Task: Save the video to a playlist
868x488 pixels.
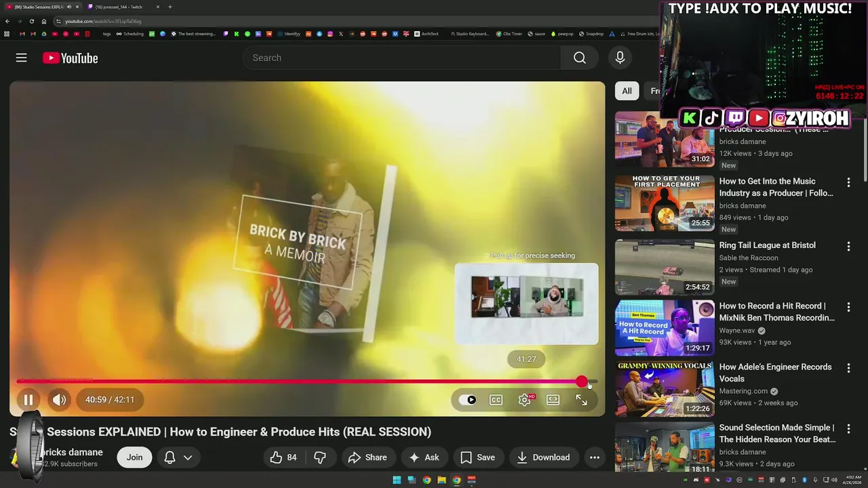Action: click(x=478, y=457)
